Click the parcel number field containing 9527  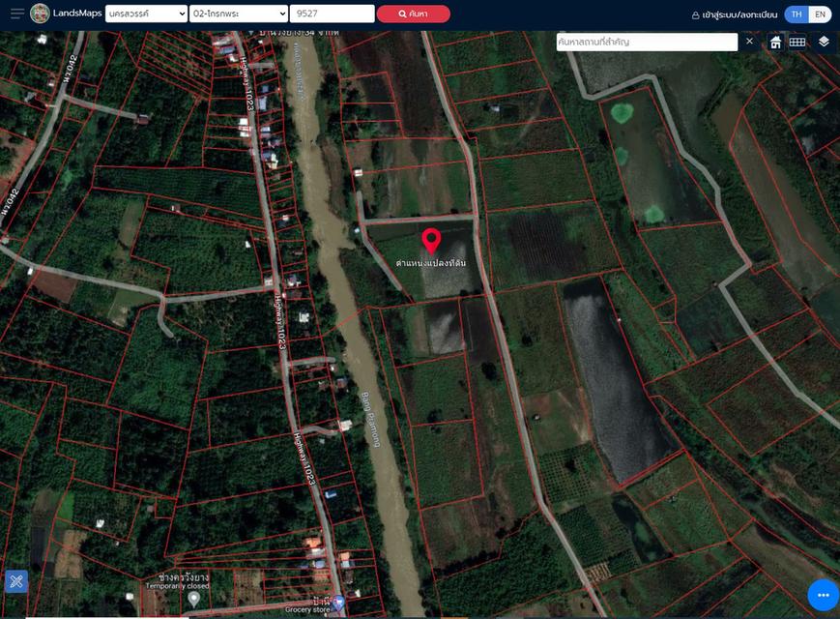tap(332, 14)
